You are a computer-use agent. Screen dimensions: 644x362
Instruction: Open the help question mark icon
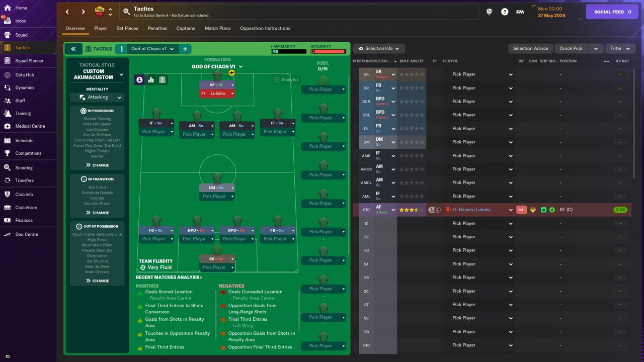(x=505, y=12)
